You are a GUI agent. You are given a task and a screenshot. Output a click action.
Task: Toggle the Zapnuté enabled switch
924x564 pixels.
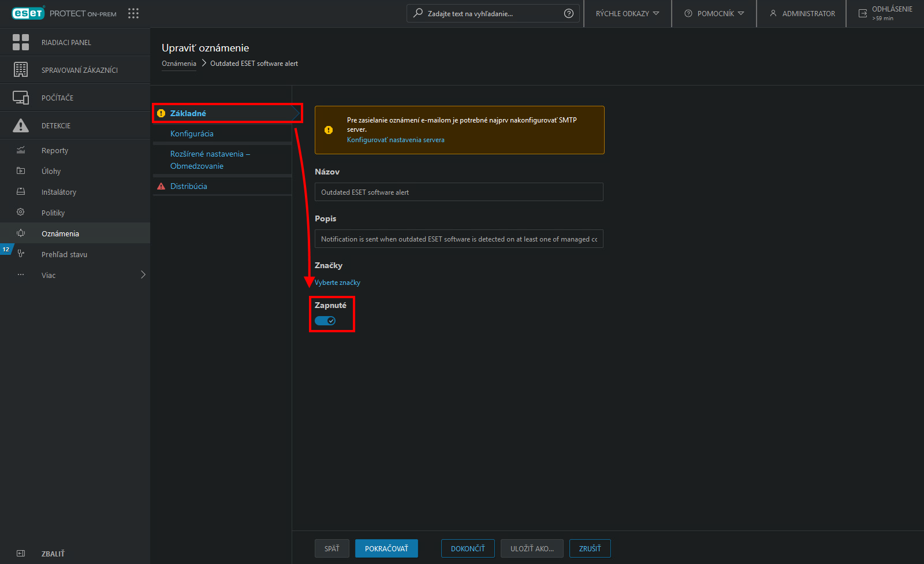(x=325, y=321)
